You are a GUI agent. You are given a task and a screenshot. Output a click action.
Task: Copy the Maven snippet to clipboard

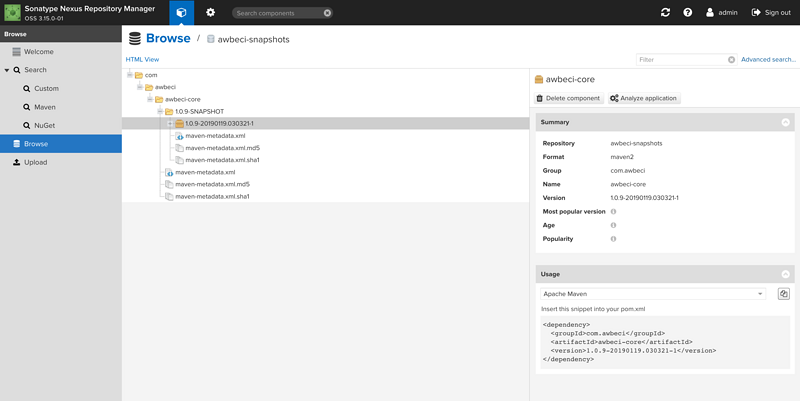tap(784, 294)
